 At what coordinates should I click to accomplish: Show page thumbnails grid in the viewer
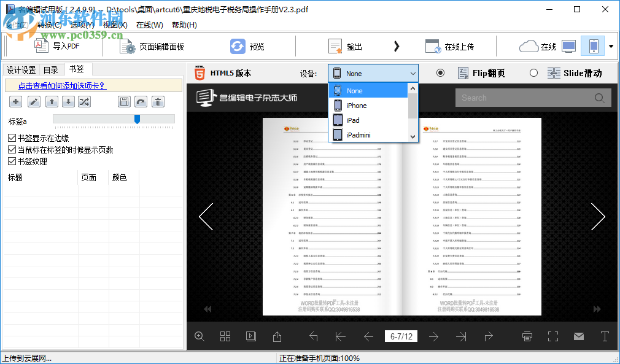pos(225,336)
